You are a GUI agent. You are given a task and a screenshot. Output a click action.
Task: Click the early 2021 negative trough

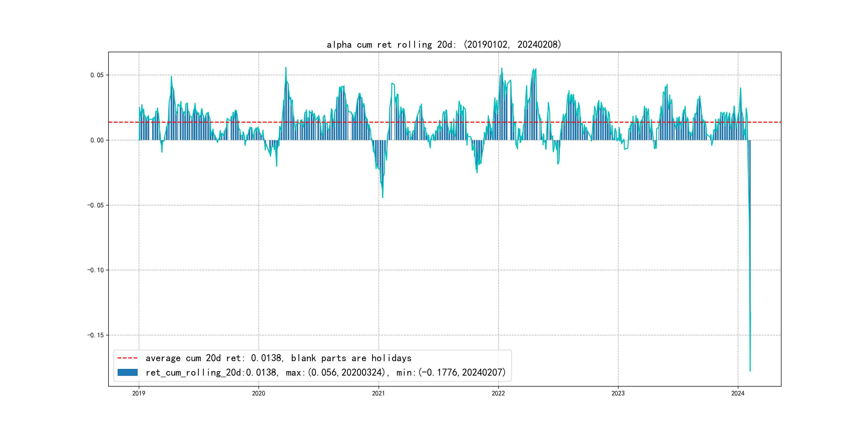pos(383,197)
